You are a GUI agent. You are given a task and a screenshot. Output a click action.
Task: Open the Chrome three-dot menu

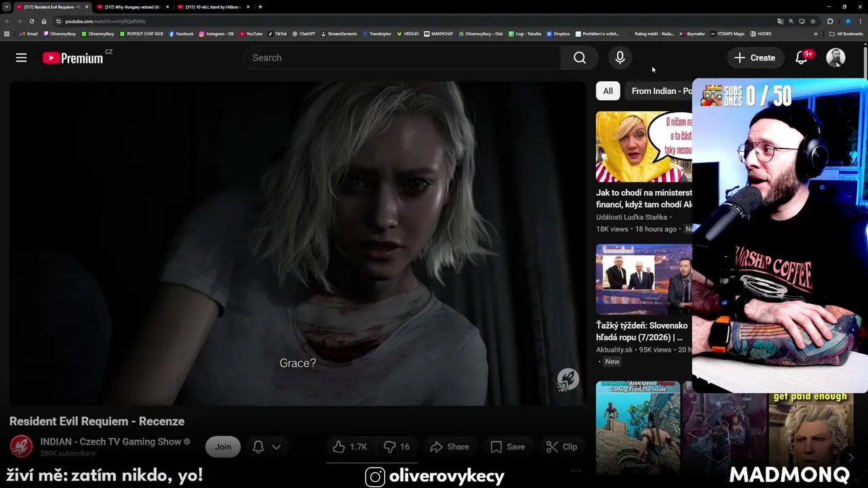click(861, 21)
